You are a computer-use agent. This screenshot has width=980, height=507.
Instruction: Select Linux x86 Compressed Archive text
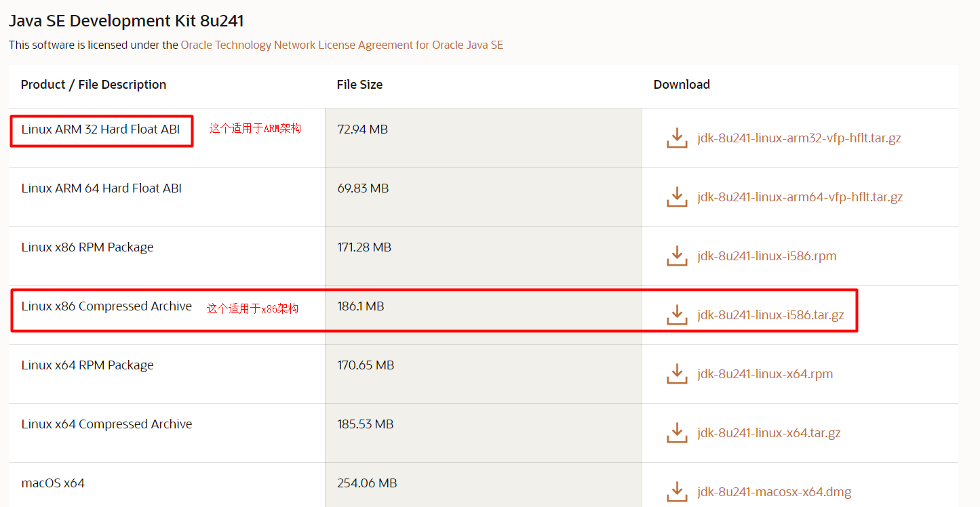(x=106, y=306)
